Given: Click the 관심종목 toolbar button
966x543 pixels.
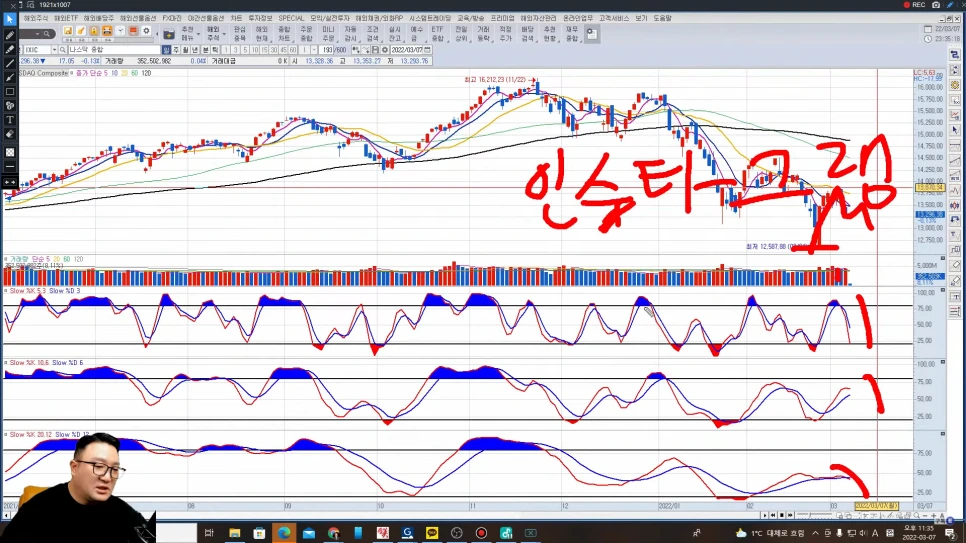Looking at the screenshot, I should [x=240, y=34].
